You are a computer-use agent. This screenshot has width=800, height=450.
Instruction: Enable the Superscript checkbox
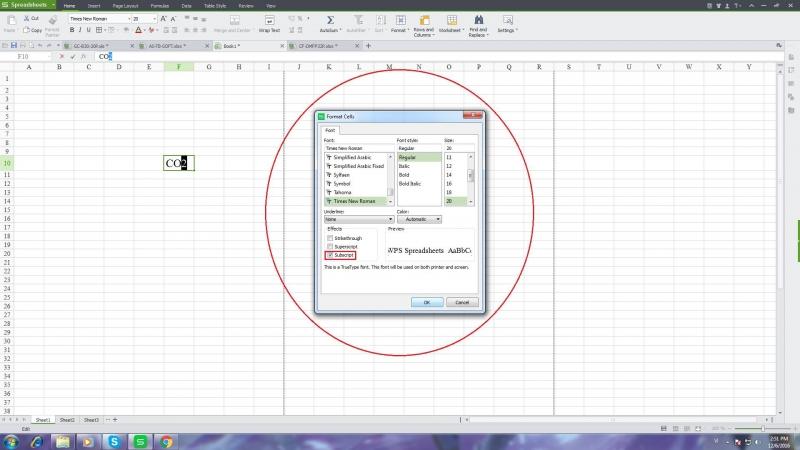click(x=331, y=246)
